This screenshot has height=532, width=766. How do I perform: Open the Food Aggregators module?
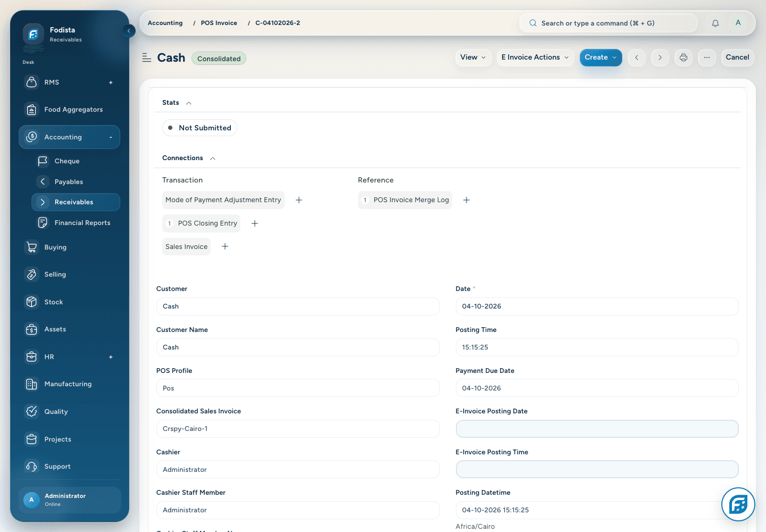[x=69, y=110]
